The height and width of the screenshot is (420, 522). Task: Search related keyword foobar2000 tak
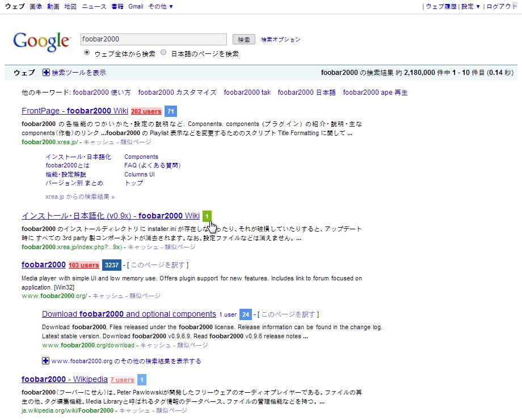tap(247, 93)
